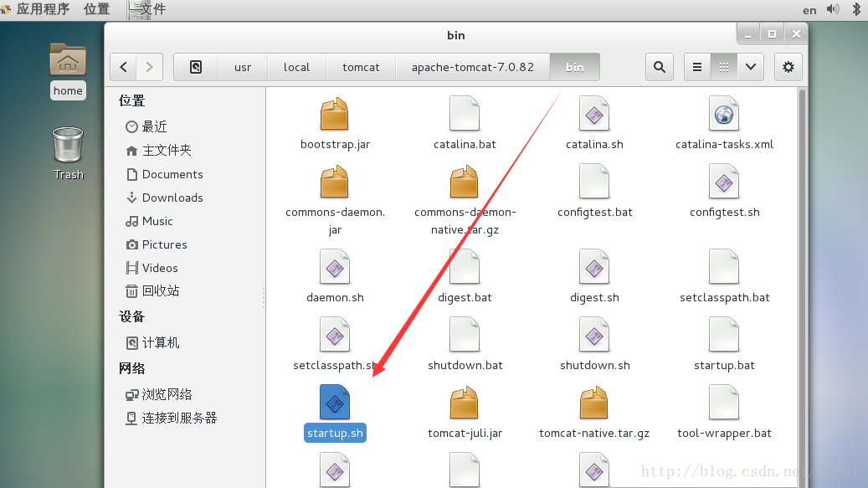The width and height of the screenshot is (868, 488).
Task: Select the shutdown.sh script icon
Action: click(594, 335)
